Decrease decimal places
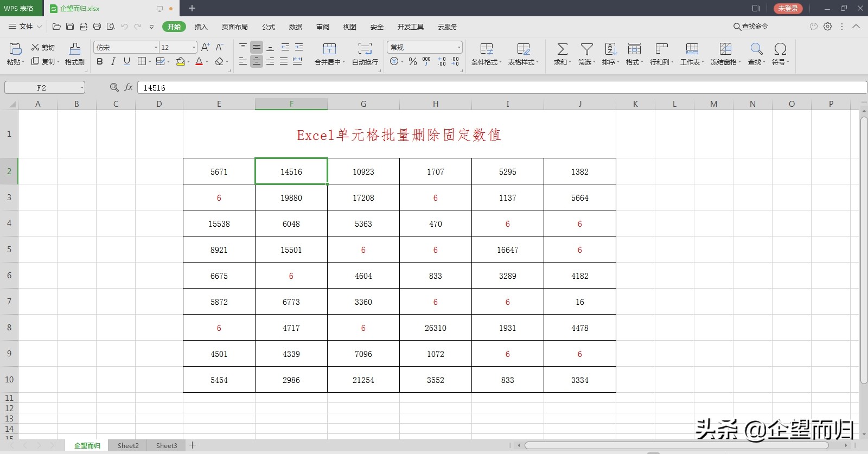This screenshot has width=868, height=454. (x=455, y=62)
